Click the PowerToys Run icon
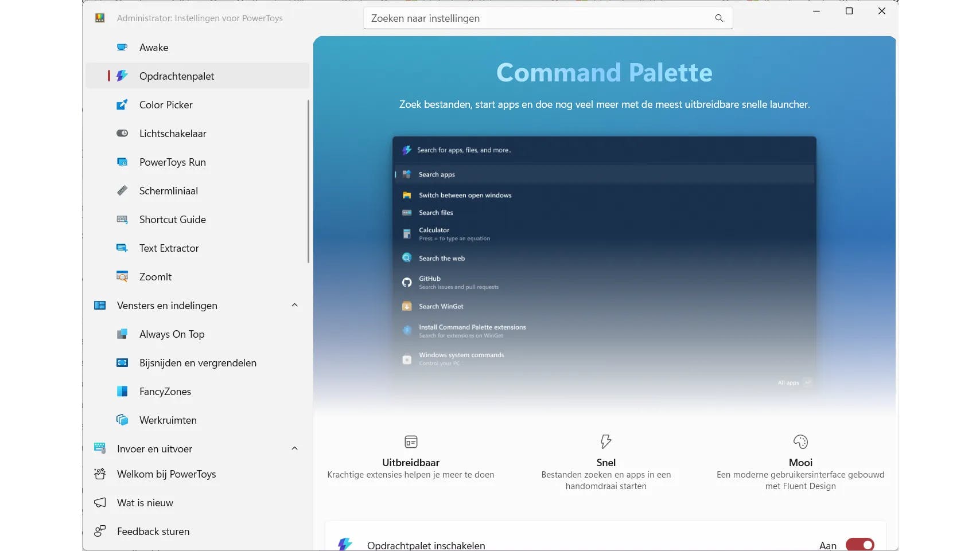The width and height of the screenshot is (980, 551). (x=122, y=162)
